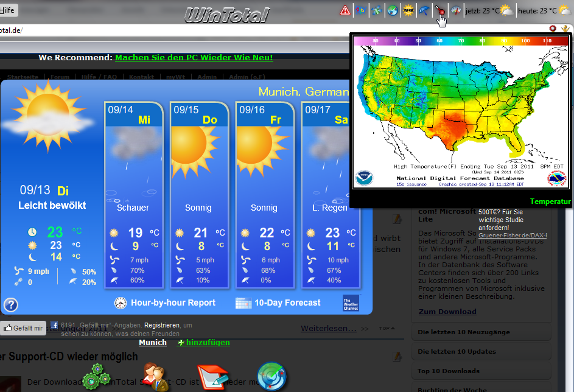This screenshot has height=392, width=574.
Task: Click the two people users icon at bottom
Action: coord(155,377)
